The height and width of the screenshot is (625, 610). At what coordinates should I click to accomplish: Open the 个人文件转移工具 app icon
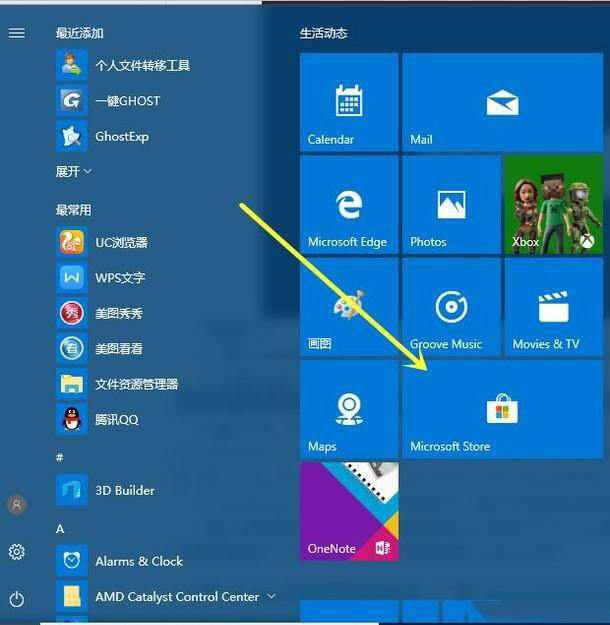coord(72,65)
